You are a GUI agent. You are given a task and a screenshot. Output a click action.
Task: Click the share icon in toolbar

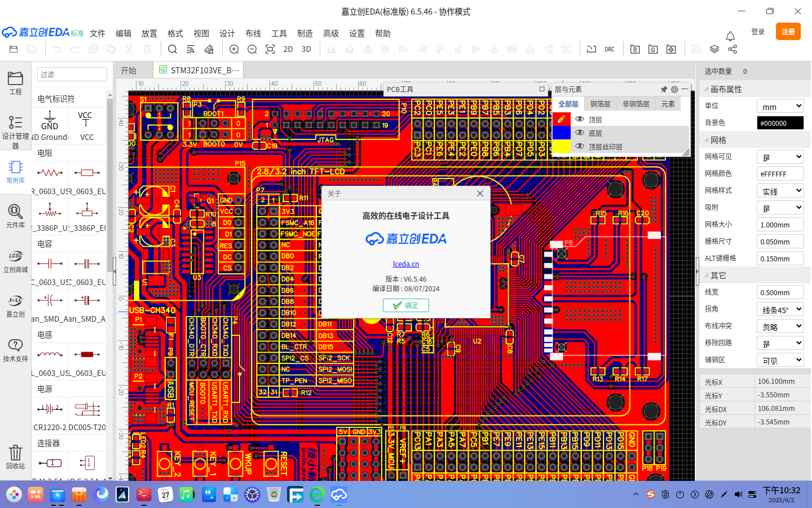[x=732, y=49]
